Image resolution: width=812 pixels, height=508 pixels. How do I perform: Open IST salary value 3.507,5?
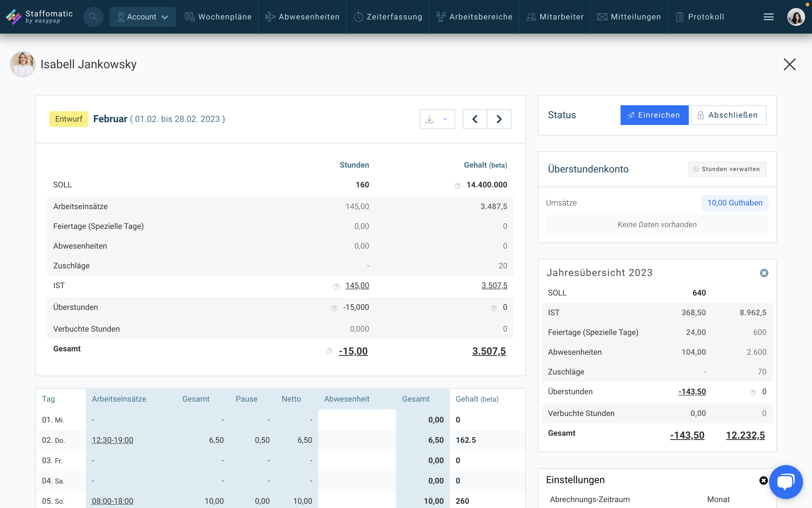point(494,286)
